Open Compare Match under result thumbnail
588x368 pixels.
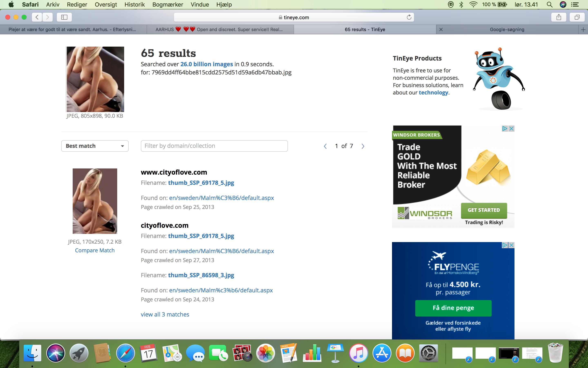95,250
